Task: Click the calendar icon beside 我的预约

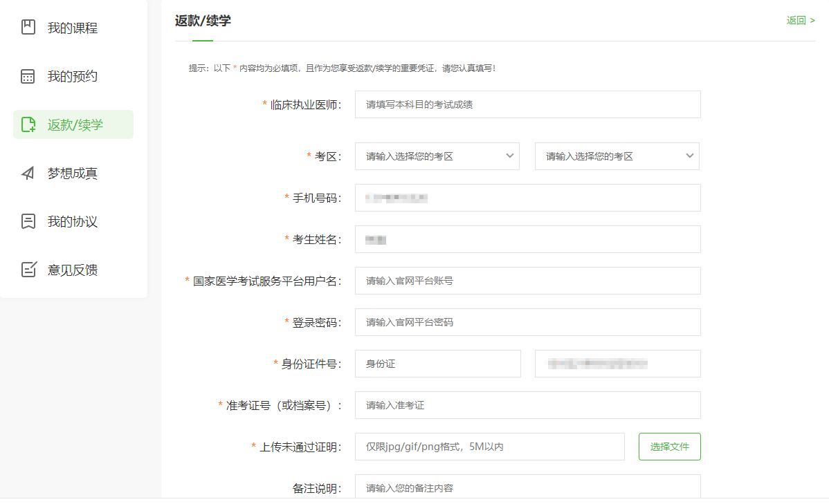Action: point(28,76)
